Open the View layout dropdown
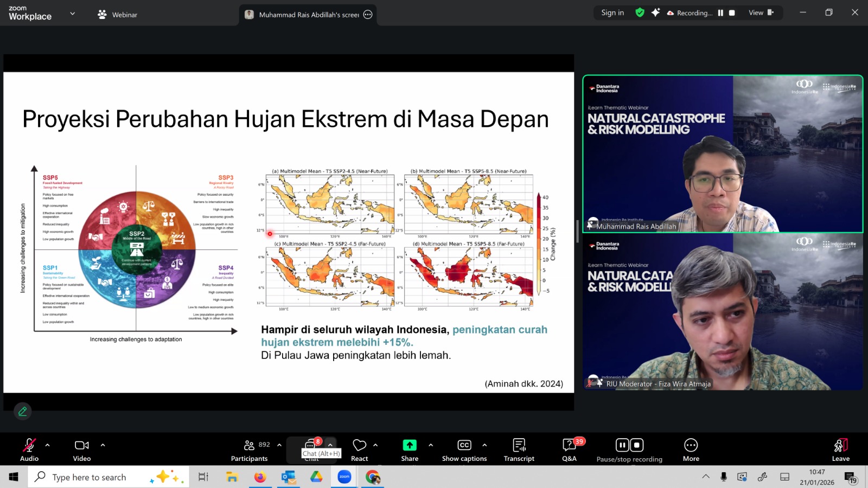The image size is (868, 488). click(761, 12)
